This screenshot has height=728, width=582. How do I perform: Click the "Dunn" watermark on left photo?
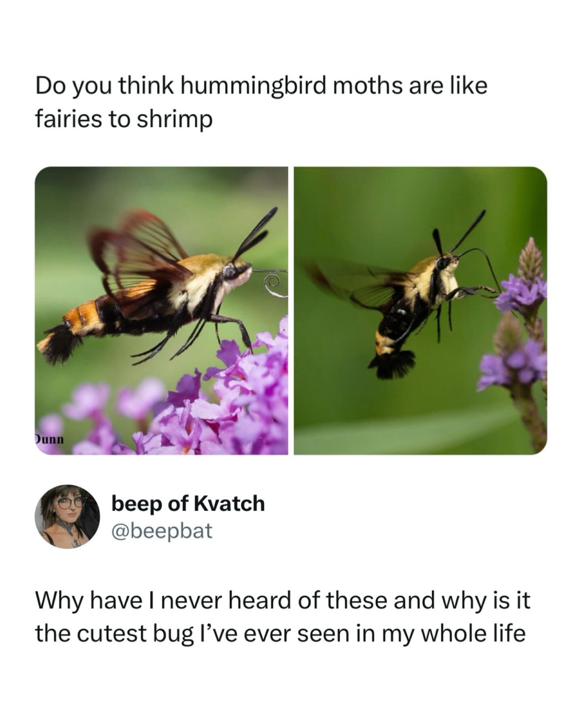point(49,439)
